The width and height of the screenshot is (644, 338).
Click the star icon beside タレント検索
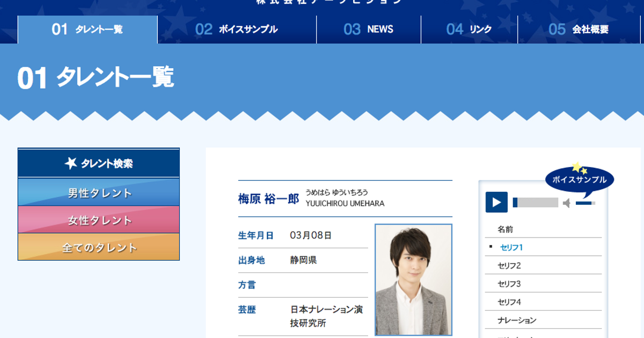tap(71, 163)
